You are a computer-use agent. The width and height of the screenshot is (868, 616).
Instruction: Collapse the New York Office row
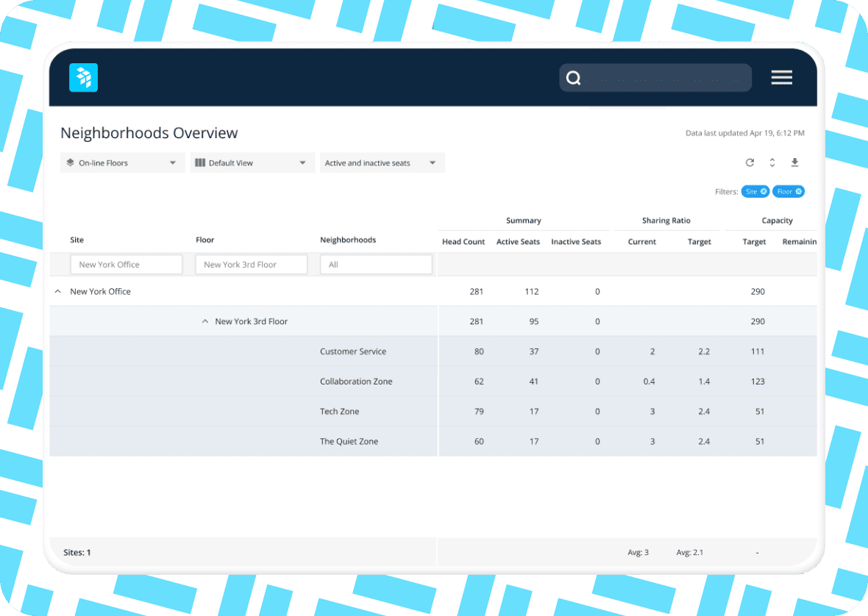58,292
